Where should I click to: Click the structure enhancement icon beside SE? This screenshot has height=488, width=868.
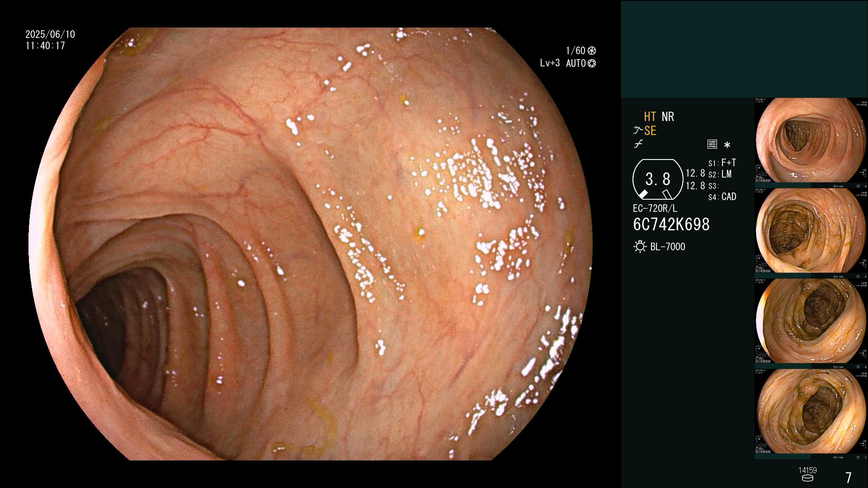pyautogui.click(x=637, y=131)
